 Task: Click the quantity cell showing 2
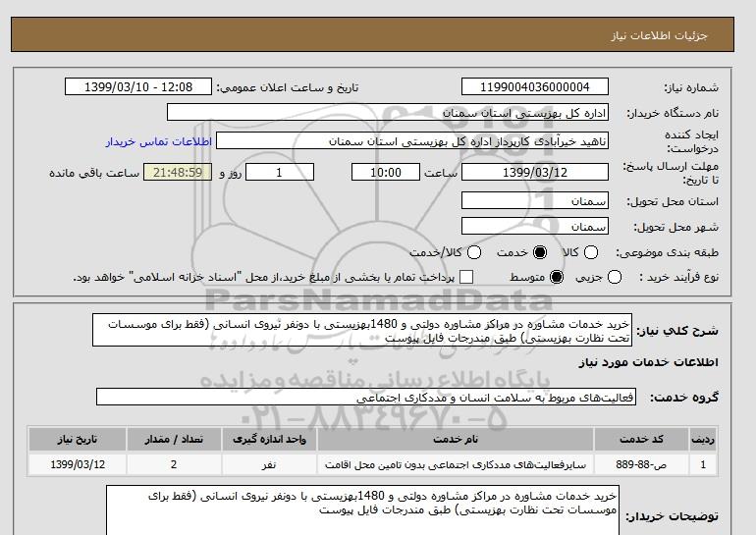pyautogui.click(x=174, y=464)
